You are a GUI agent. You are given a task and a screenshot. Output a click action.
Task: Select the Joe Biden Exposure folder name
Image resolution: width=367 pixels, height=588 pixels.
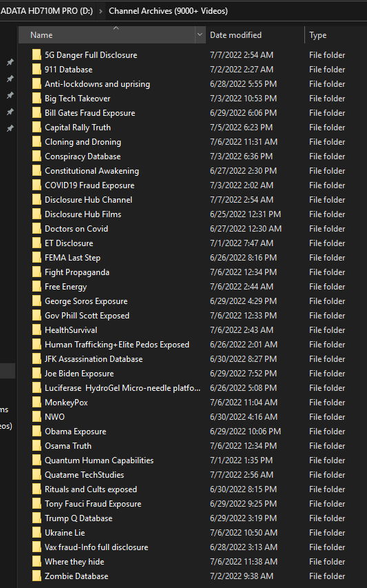pos(79,374)
